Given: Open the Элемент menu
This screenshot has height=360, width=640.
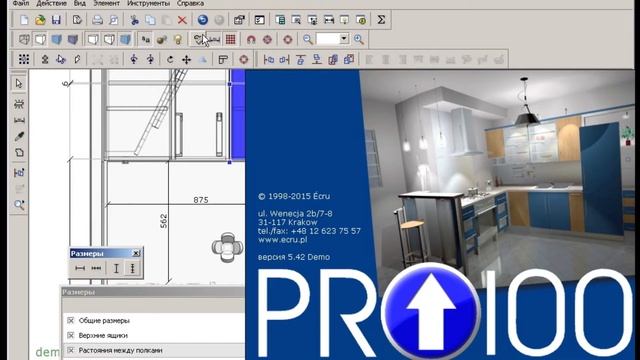Looking at the screenshot, I should coord(107,3).
